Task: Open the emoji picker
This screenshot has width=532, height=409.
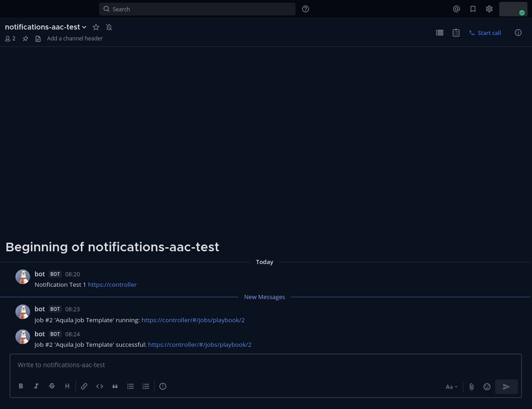Action: click(487, 387)
